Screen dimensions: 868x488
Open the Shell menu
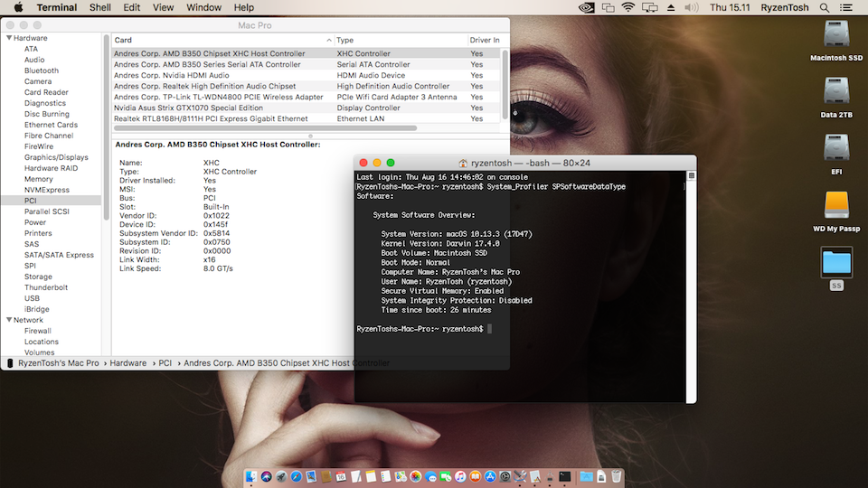[100, 7]
